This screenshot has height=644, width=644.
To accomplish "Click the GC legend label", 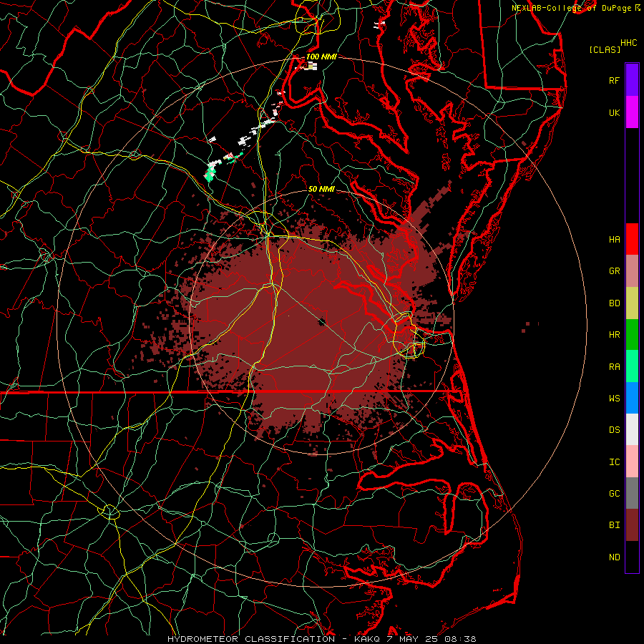I will click(x=614, y=494).
